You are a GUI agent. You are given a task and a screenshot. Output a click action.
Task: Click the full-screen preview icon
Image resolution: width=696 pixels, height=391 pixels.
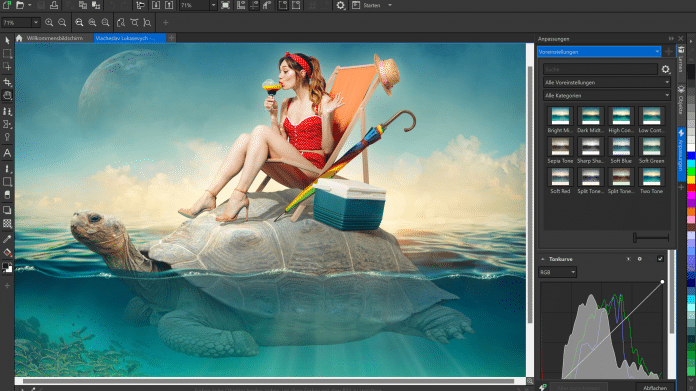[x=225, y=5]
